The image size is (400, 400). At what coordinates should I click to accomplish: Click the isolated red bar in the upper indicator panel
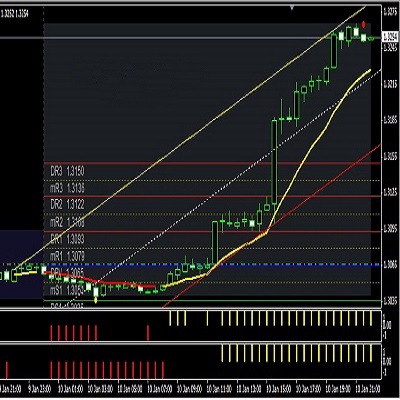click(x=148, y=333)
